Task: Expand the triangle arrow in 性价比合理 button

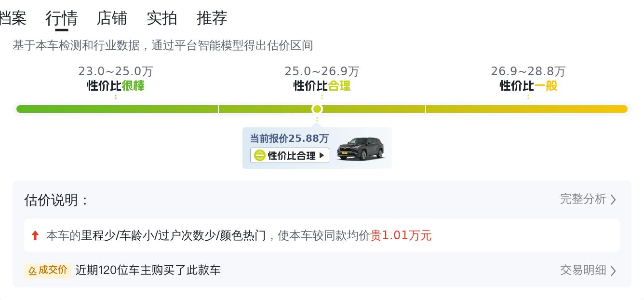Action: (x=322, y=155)
